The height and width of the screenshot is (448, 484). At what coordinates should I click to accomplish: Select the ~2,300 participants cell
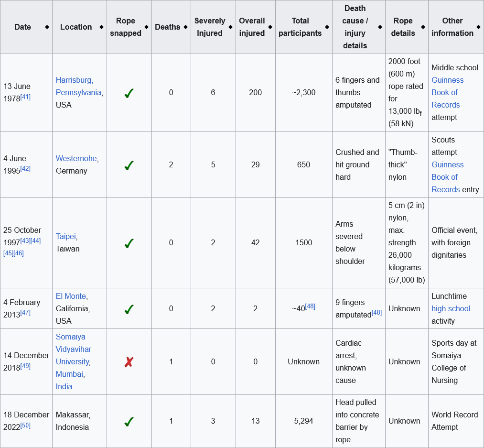[304, 92]
